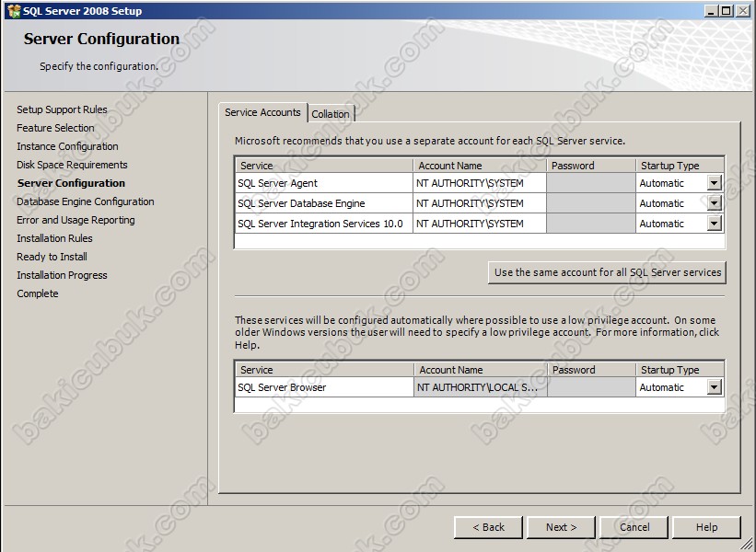The width and height of the screenshot is (756, 552).
Task: Click Password field for SQL Server Database Engine
Action: point(591,203)
